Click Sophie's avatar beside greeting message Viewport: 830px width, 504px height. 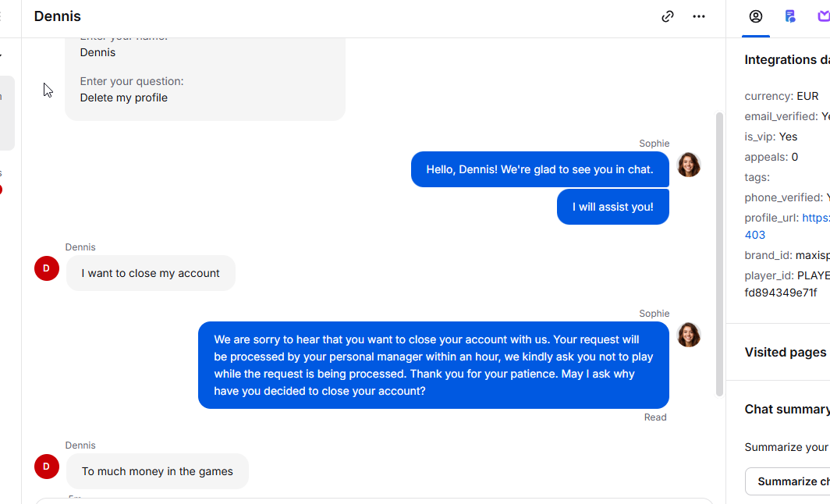point(689,165)
